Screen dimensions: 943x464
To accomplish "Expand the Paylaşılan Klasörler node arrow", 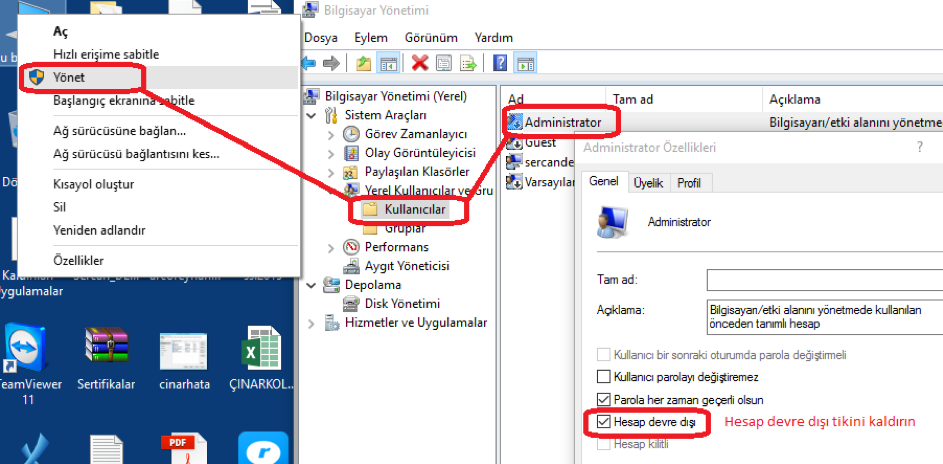I will coord(331,172).
